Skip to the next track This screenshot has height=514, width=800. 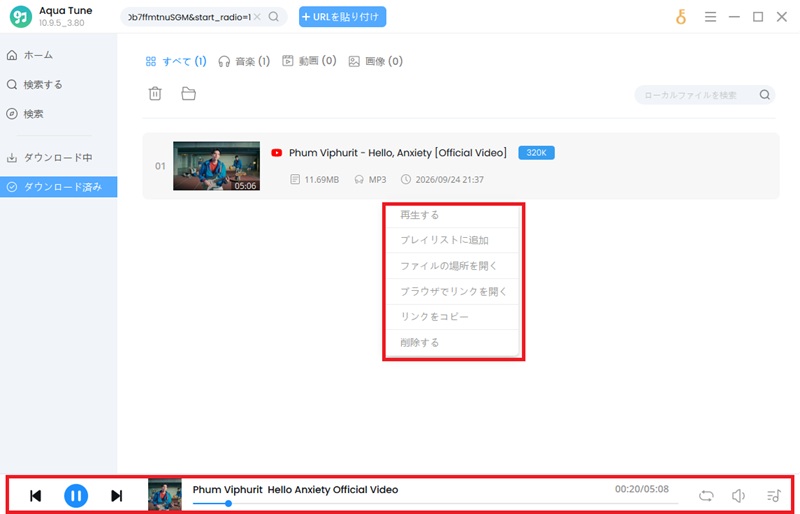117,496
